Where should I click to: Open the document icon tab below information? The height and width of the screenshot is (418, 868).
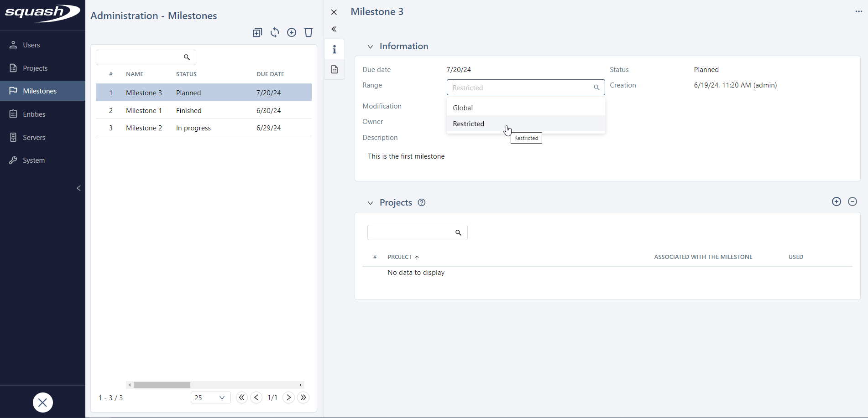tap(335, 69)
